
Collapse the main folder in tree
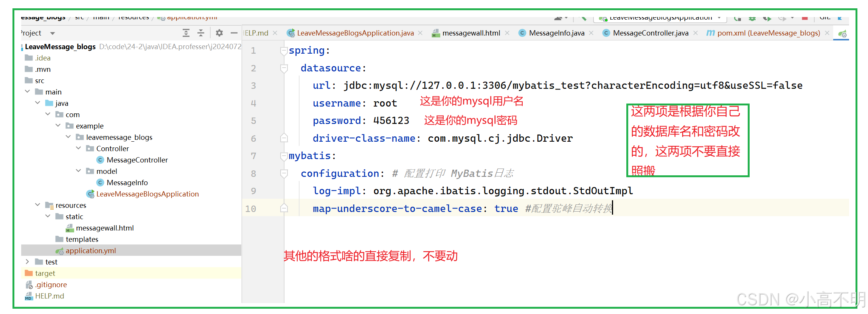click(x=27, y=91)
